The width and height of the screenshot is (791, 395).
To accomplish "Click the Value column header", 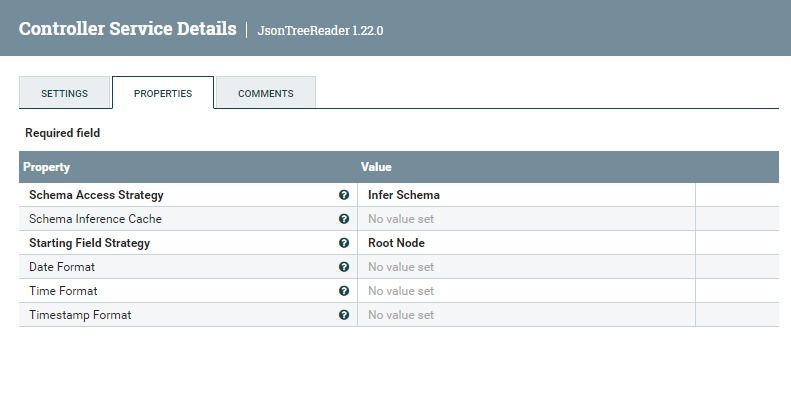I will click(x=376, y=167).
